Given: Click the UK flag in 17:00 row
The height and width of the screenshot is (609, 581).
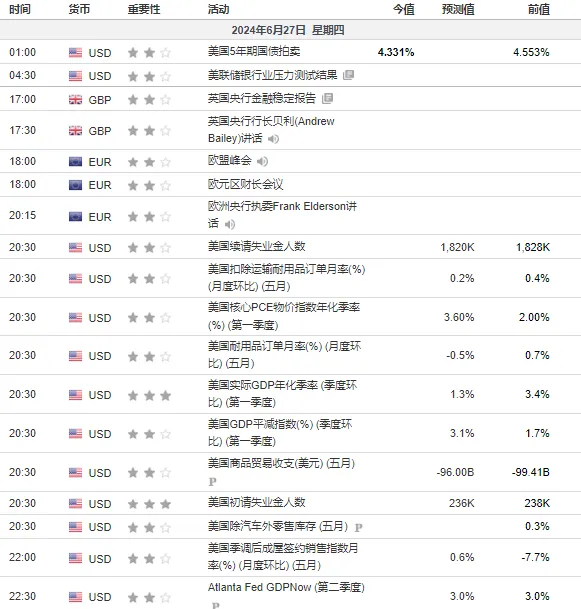Looking at the screenshot, I should 75,100.
